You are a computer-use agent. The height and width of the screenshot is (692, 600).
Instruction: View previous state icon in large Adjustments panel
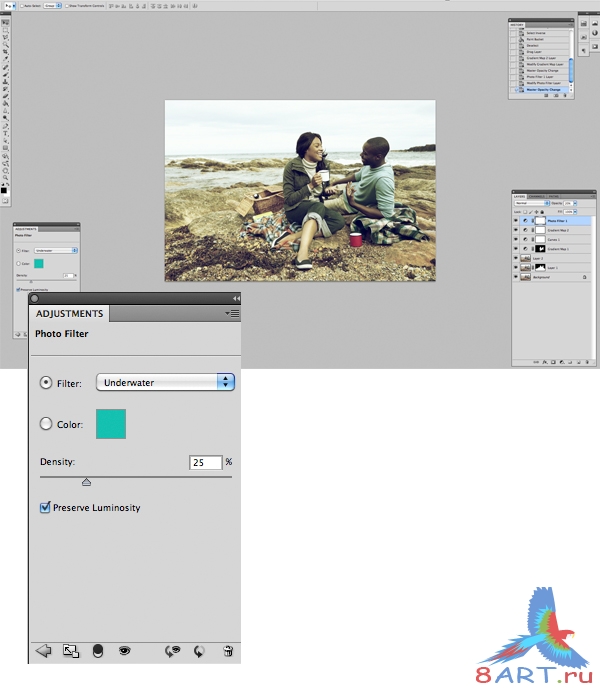click(x=172, y=651)
